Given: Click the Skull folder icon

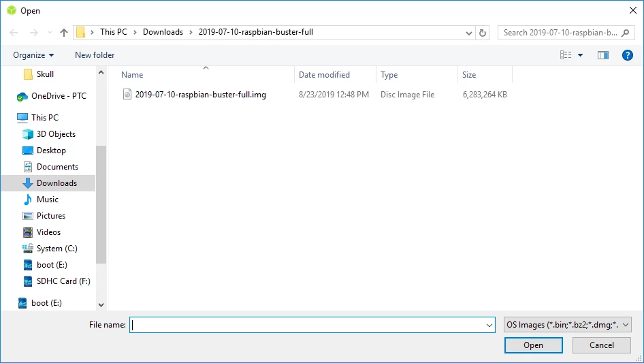Looking at the screenshot, I should 28,74.
